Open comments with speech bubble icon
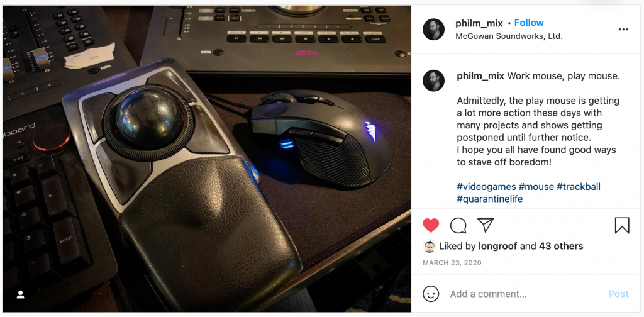This screenshot has height=317, width=644. 458,225
